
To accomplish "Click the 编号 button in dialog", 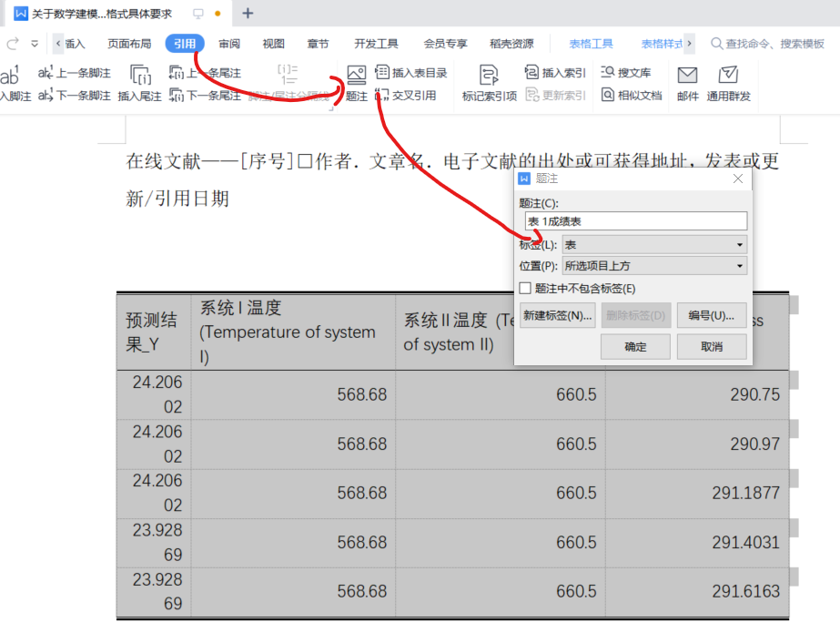I will (x=711, y=316).
